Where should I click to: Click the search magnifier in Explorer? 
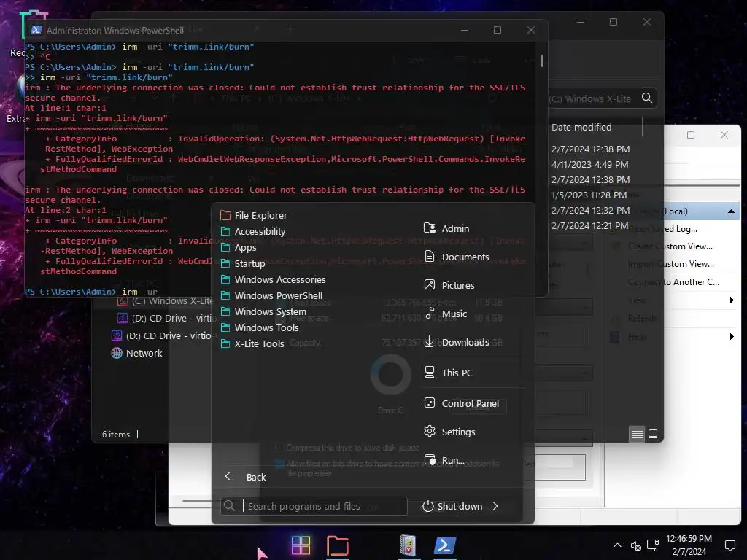click(x=646, y=98)
